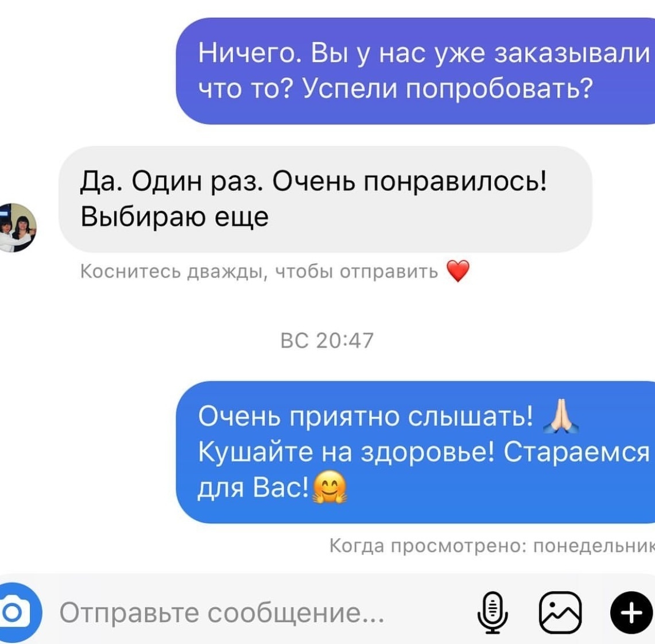Tap the "Очень понравилось!" words in the gray bubble
This screenshot has width=655, height=644.
409,182
